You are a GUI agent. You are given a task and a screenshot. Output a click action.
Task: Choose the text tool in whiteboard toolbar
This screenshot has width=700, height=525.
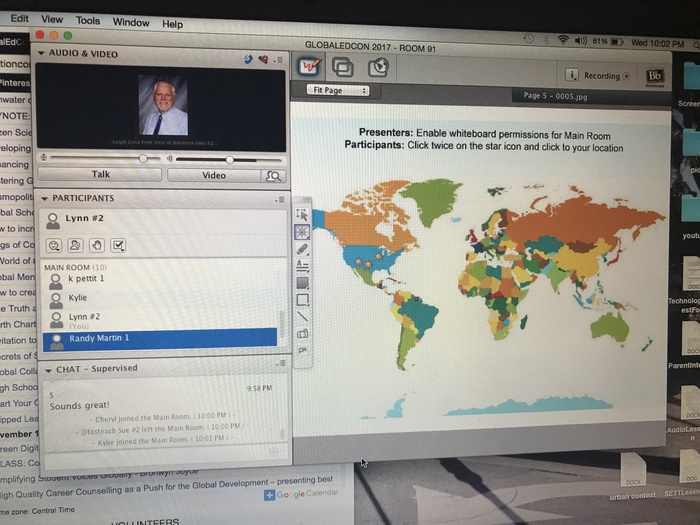[302, 265]
